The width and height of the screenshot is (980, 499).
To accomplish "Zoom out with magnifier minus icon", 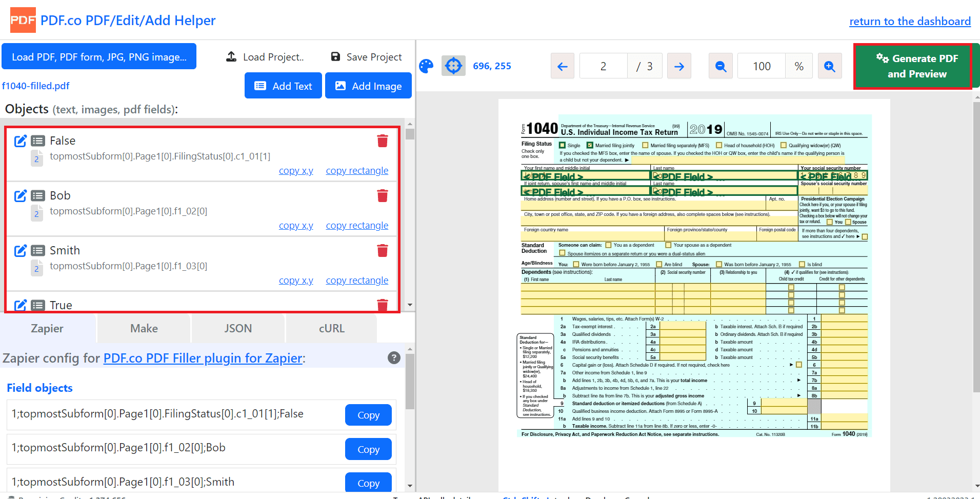I will tap(721, 66).
